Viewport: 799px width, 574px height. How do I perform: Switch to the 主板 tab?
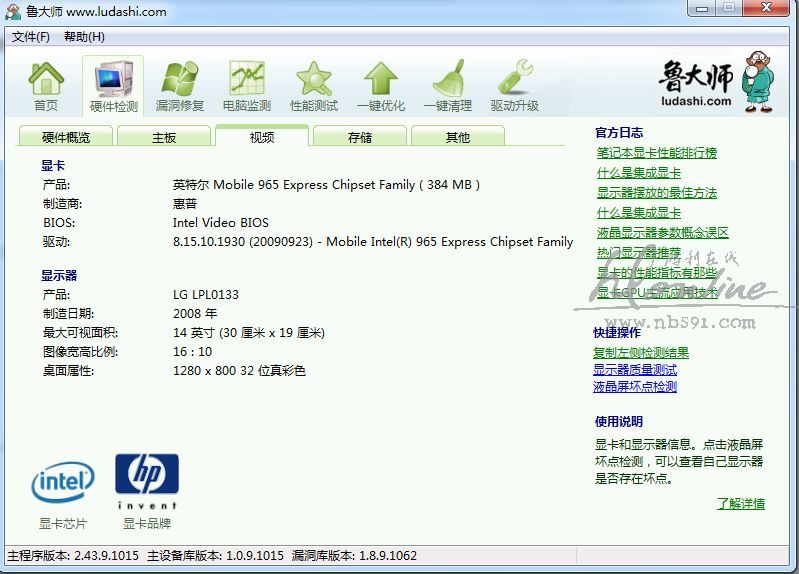(x=164, y=137)
